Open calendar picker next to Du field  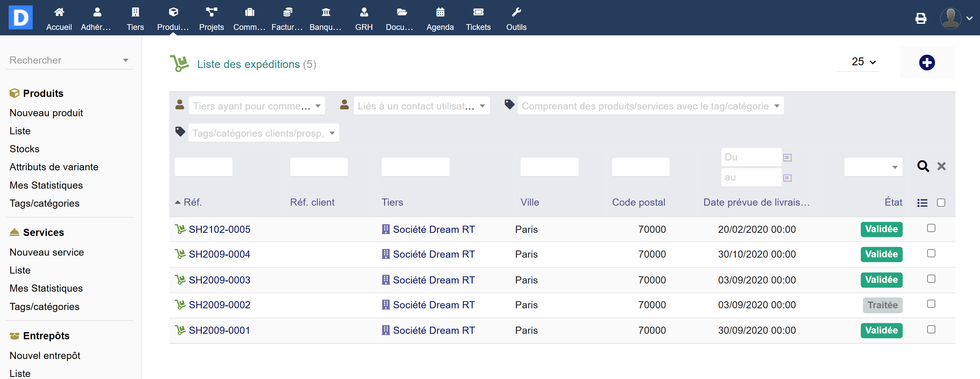pyautogui.click(x=787, y=157)
